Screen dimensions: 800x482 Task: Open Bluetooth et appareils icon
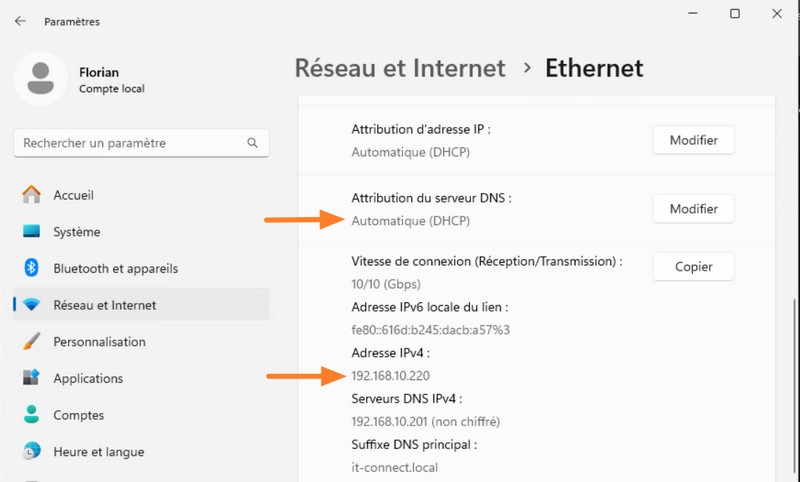(32, 268)
